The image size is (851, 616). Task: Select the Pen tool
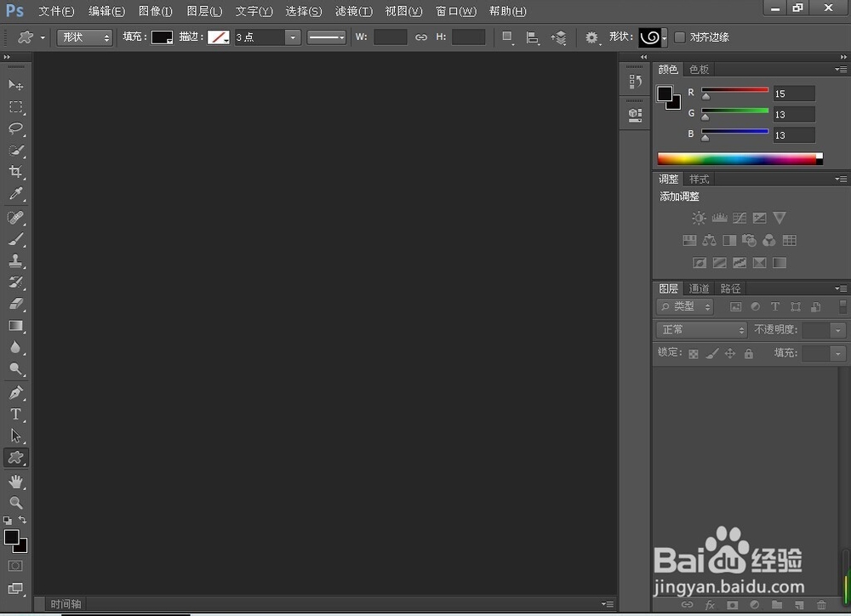tap(15, 392)
